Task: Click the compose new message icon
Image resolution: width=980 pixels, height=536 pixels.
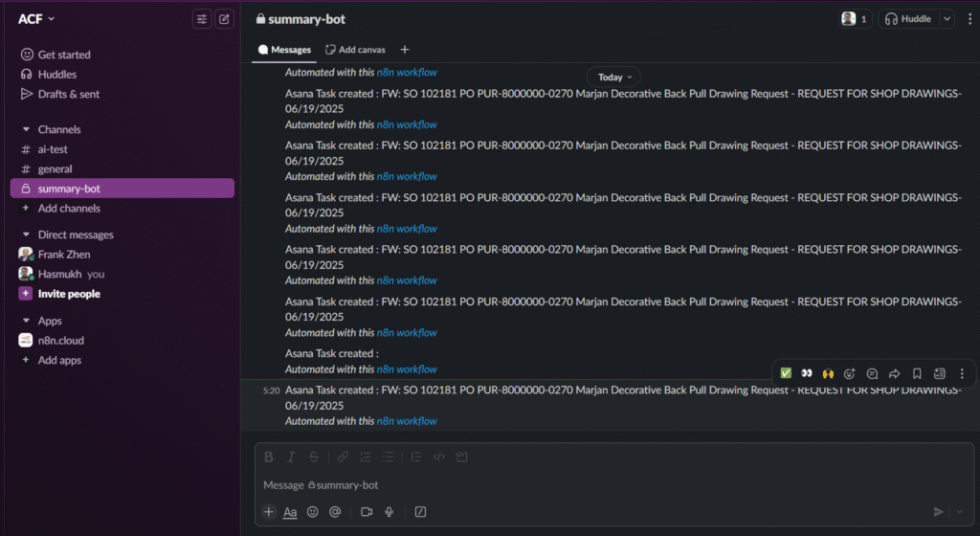Action: (224, 19)
